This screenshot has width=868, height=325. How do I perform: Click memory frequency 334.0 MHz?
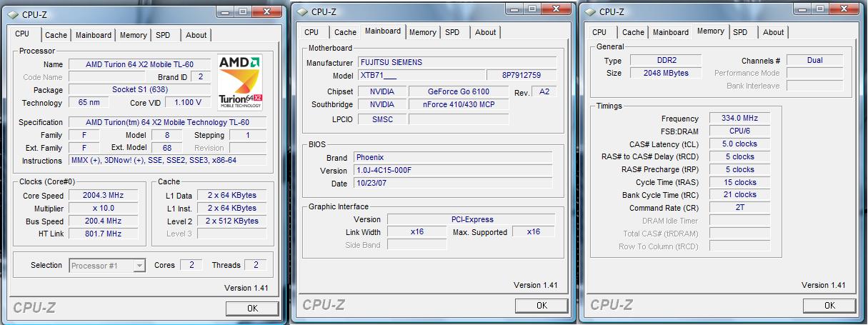coord(739,119)
